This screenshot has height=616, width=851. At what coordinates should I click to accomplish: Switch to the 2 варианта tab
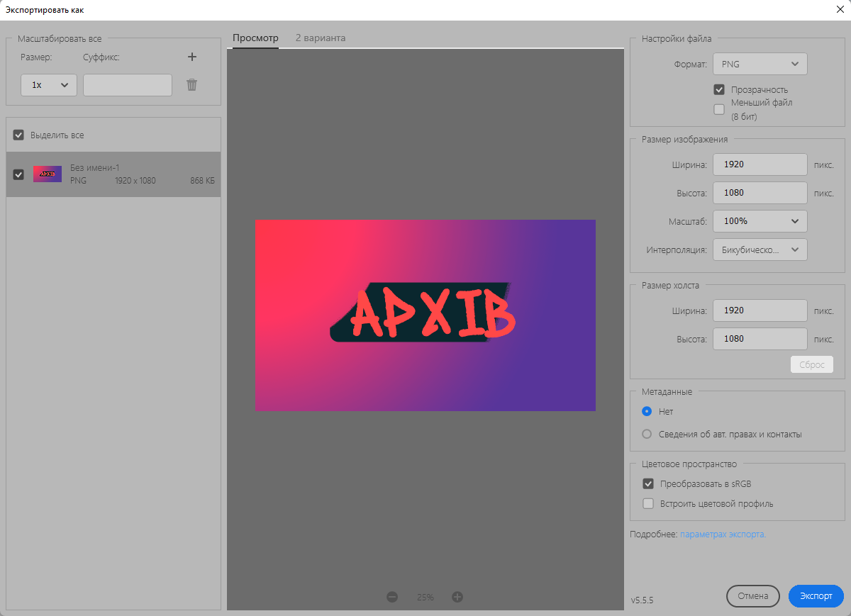tap(321, 38)
